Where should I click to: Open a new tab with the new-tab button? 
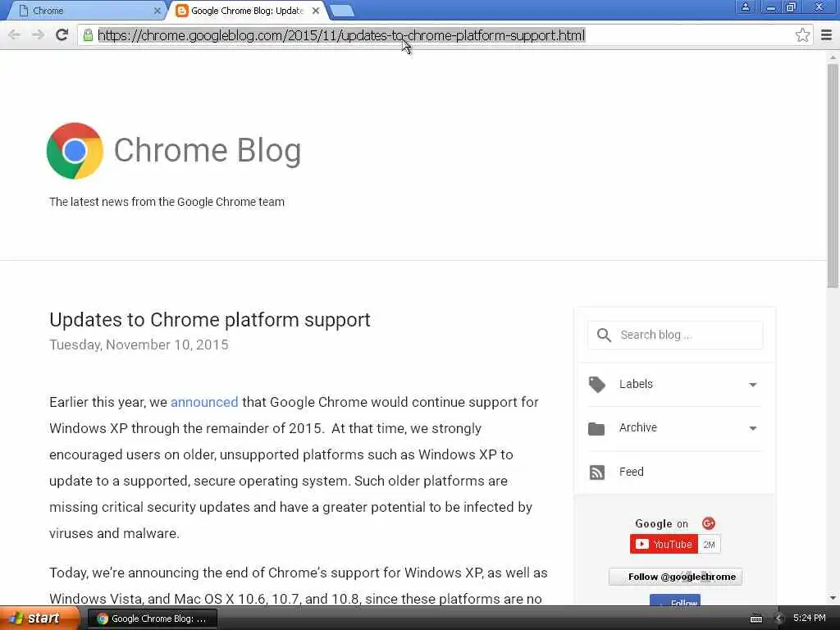point(341,11)
